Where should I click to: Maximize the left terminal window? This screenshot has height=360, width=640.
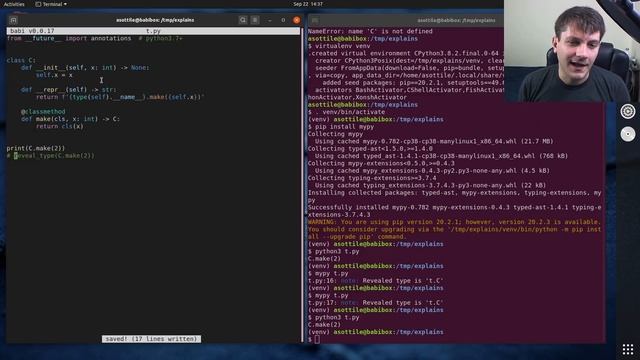click(283, 20)
